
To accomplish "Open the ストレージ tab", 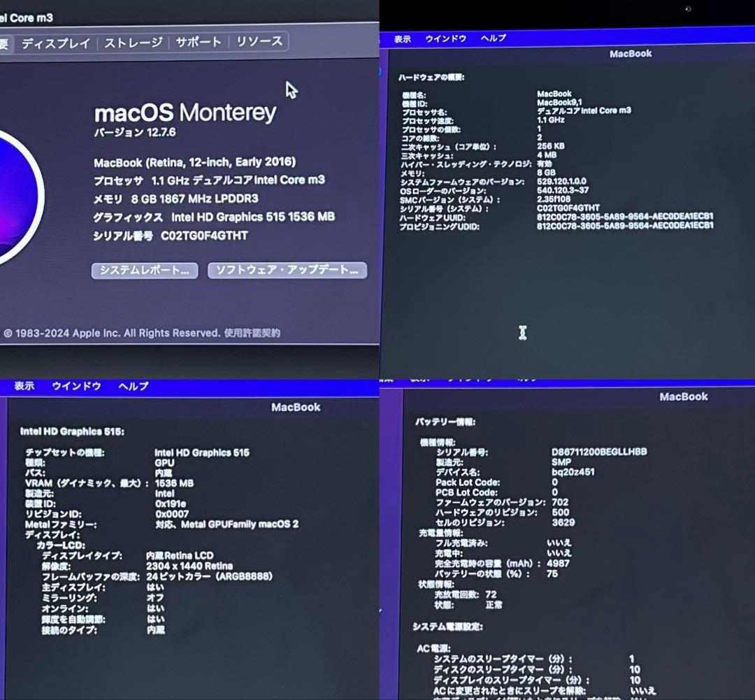I will click(134, 43).
